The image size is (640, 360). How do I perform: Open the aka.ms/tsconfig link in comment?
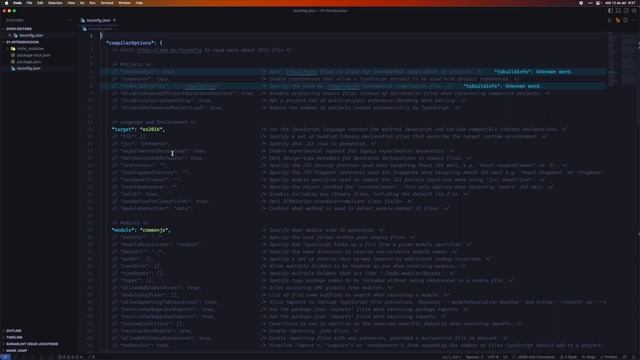169,50
